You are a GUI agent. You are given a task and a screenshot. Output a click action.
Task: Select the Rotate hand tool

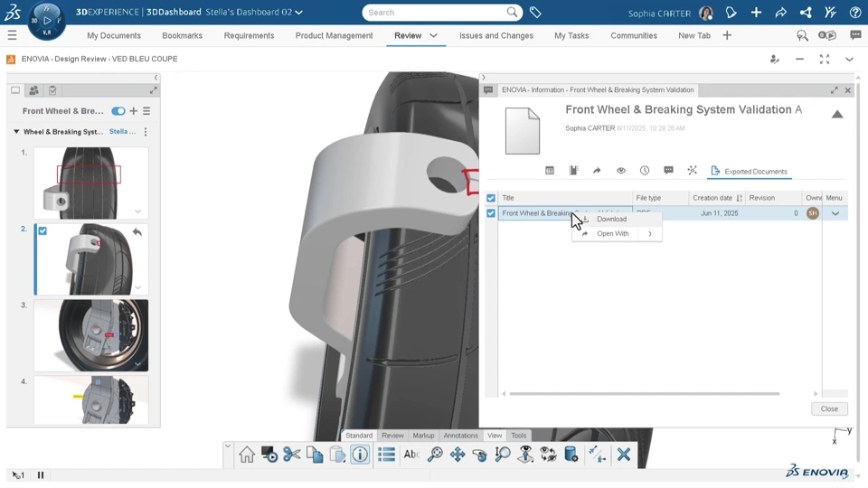(x=480, y=455)
